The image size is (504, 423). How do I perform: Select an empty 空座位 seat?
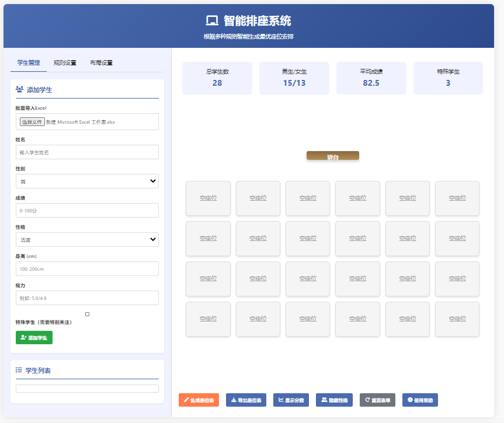[208, 198]
